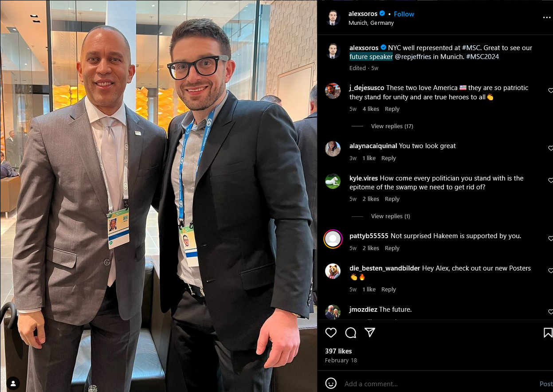Open @repjeffries mention link
Screen dimensions: 553x392
click(x=413, y=57)
